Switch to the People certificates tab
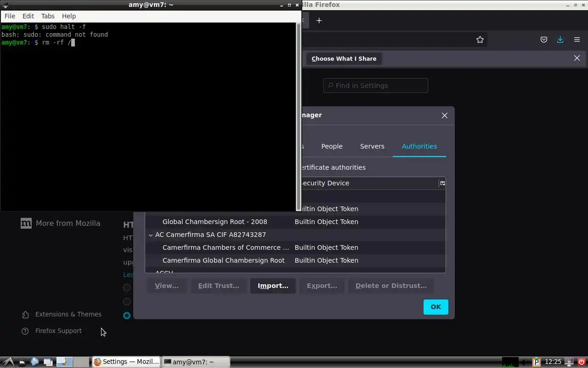Image resolution: width=588 pixels, height=368 pixels. 332,146
